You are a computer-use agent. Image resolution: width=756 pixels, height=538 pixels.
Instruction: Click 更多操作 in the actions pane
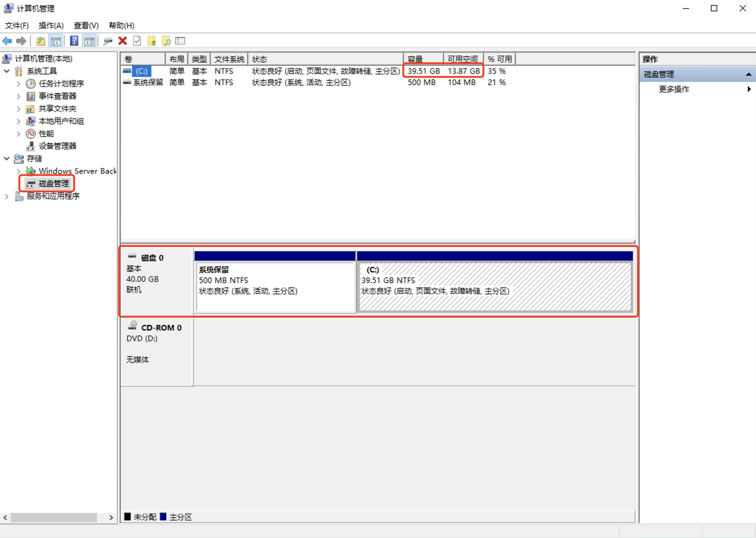click(x=674, y=89)
